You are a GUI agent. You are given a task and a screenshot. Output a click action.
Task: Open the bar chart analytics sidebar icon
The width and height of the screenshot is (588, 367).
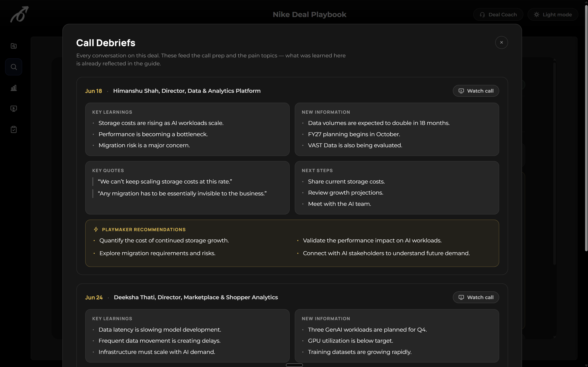click(x=14, y=88)
